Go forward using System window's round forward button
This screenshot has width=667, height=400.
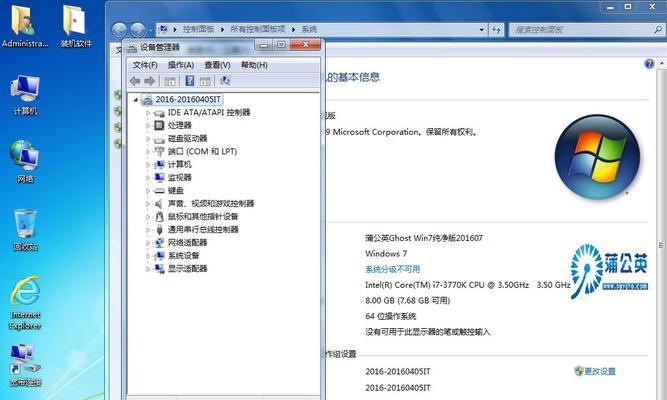tap(137, 29)
